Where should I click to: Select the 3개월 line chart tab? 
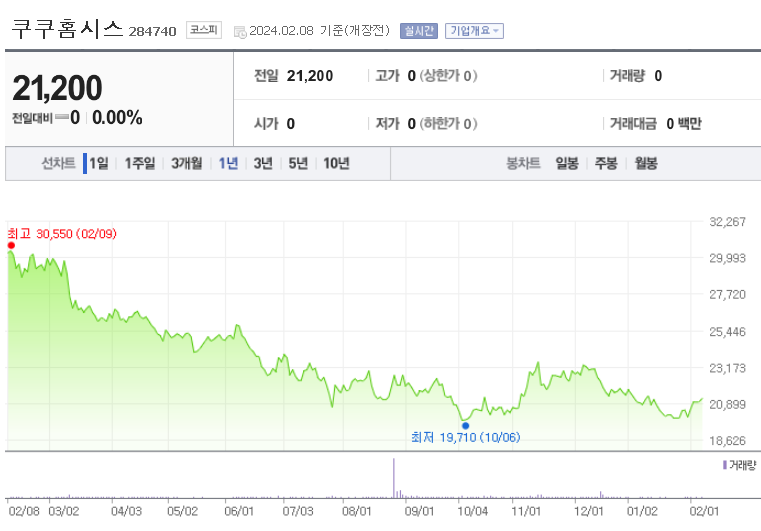[x=186, y=163]
